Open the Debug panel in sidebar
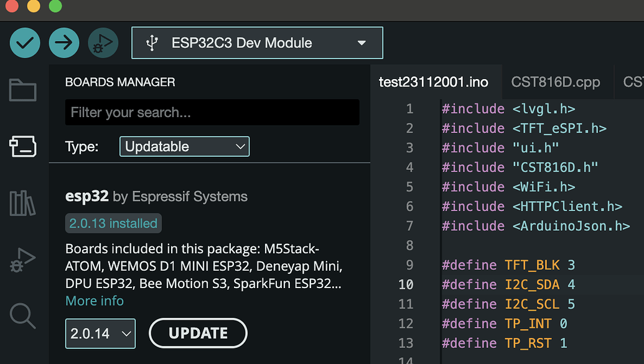This screenshot has width=644, height=364. pyautogui.click(x=22, y=260)
